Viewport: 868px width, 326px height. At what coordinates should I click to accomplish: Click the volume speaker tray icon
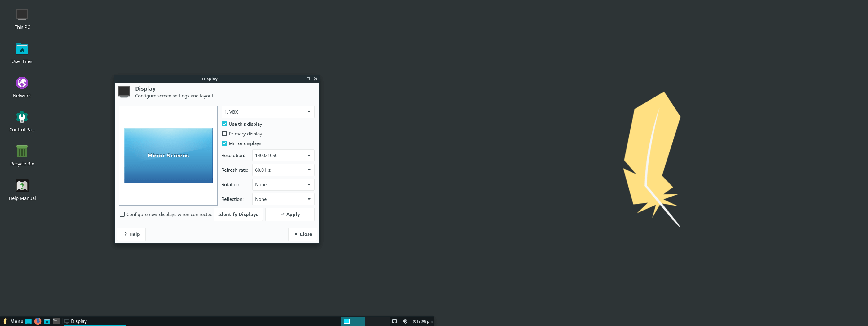click(405, 321)
